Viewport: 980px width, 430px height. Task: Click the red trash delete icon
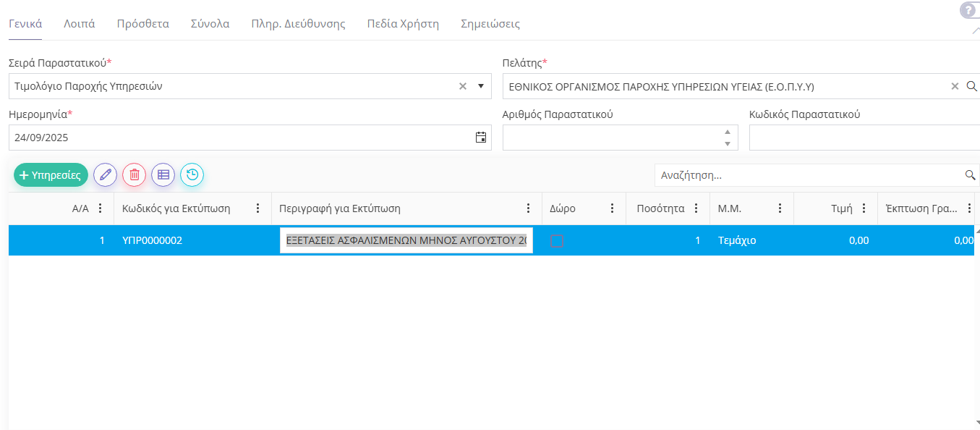pyautogui.click(x=135, y=174)
